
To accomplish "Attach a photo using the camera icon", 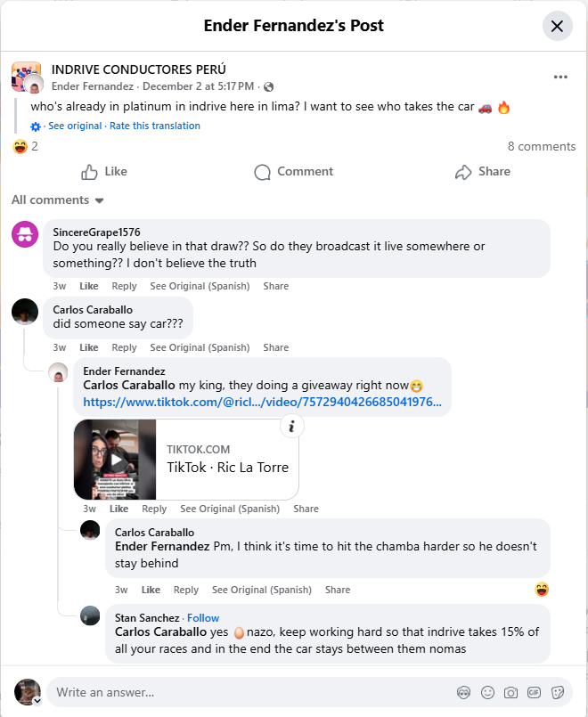I will coord(510,692).
